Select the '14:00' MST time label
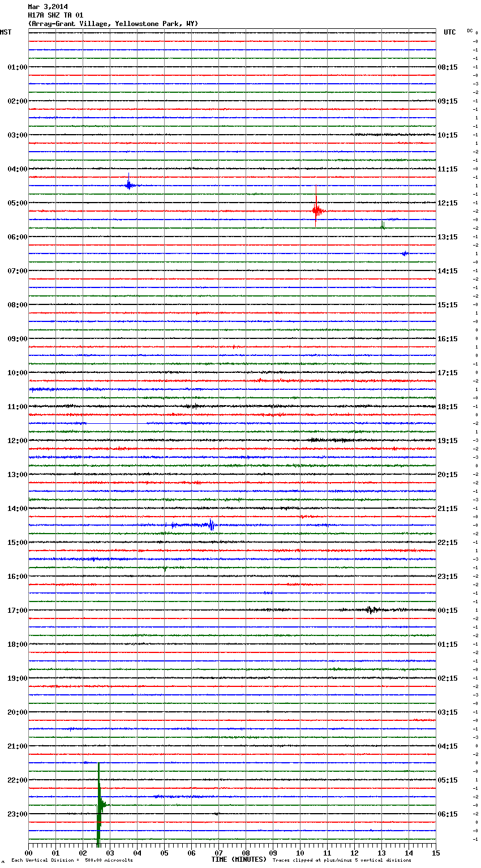The width and height of the screenshot is (481, 868). click(x=17, y=509)
